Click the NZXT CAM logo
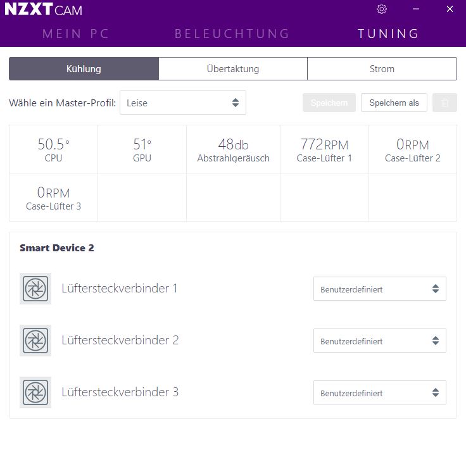 (44, 9)
